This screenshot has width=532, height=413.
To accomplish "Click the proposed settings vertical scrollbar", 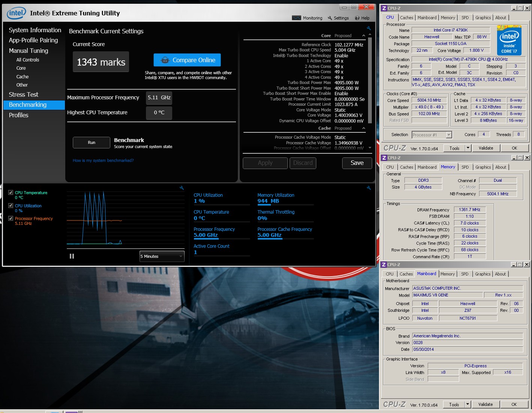I will click(x=370, y=81).
